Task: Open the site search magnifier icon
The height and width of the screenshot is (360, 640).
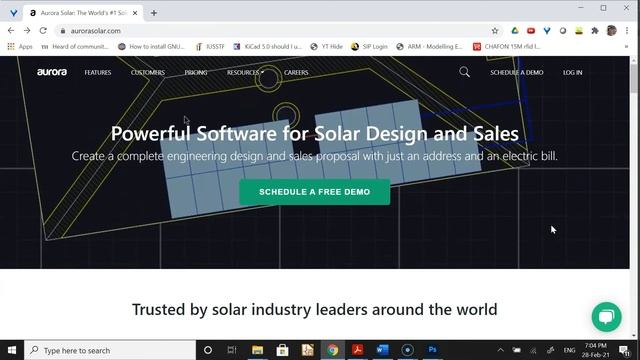Action: click(x=464, y=72)
